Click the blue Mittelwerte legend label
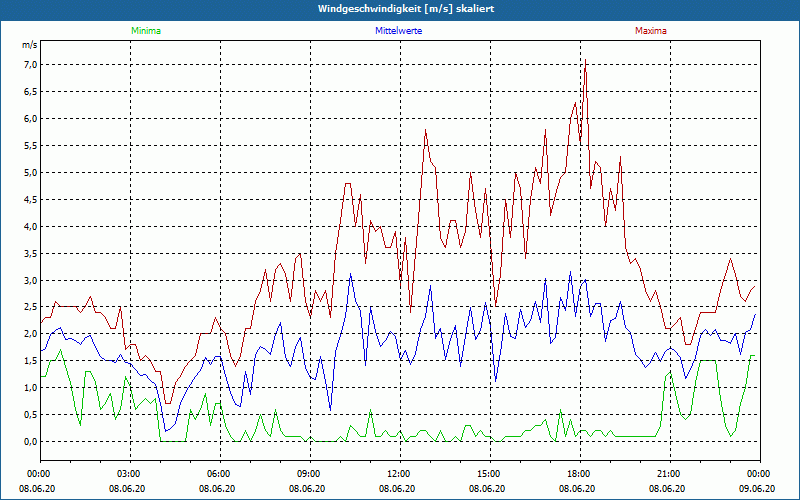The height and width of the screenshot is (500, 800). pos(398,31)
